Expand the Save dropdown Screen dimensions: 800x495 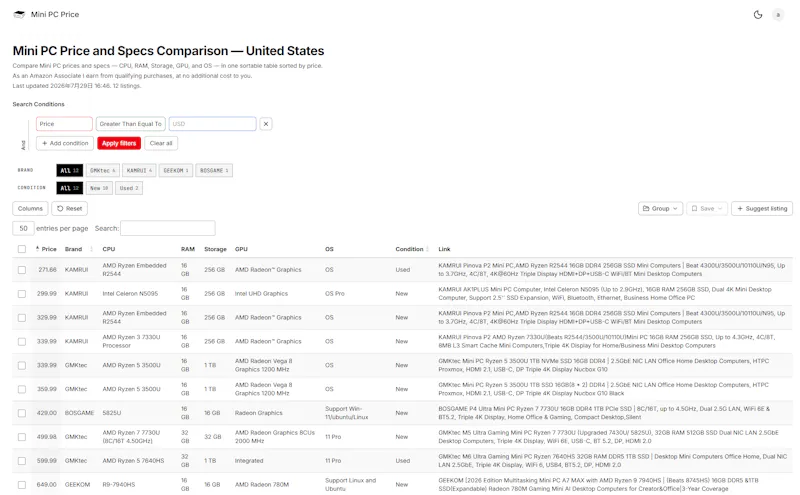(707, 208)
